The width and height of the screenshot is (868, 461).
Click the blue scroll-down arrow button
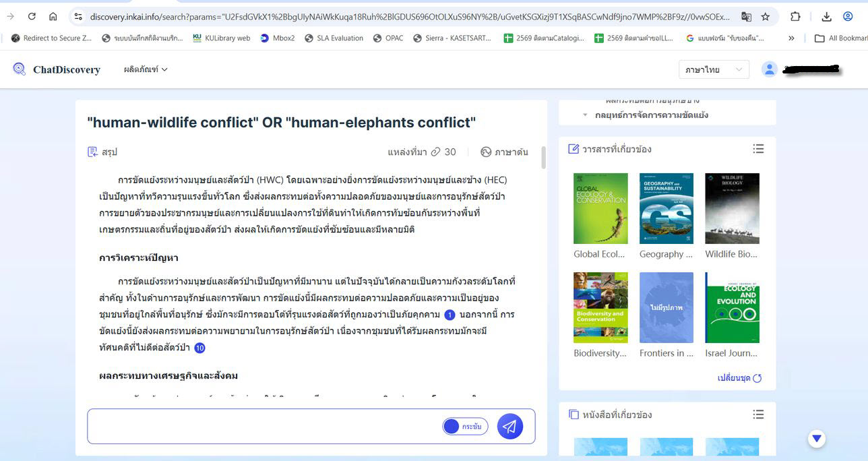coord(817,439)
